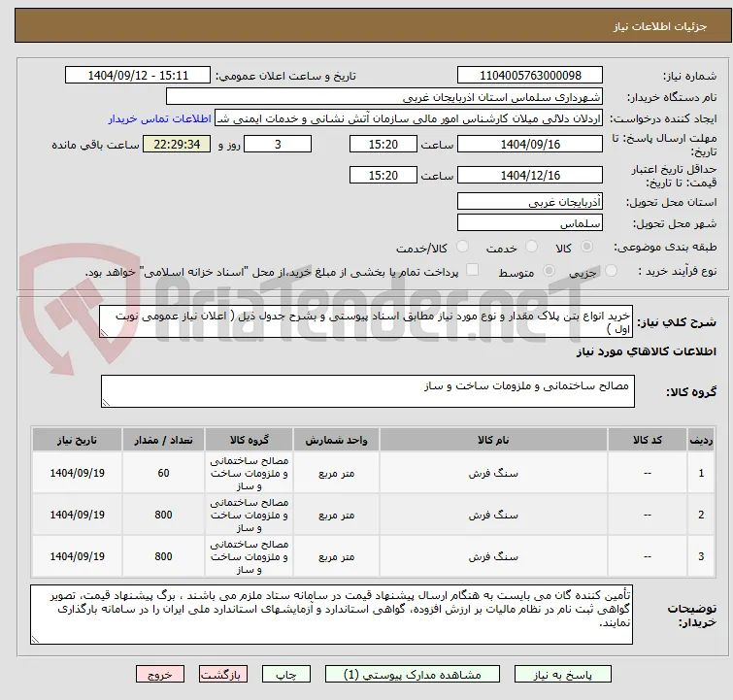The width and height of the screenshot is (733, 700).
Task: Select the کالا radio button
Action: 586,246
